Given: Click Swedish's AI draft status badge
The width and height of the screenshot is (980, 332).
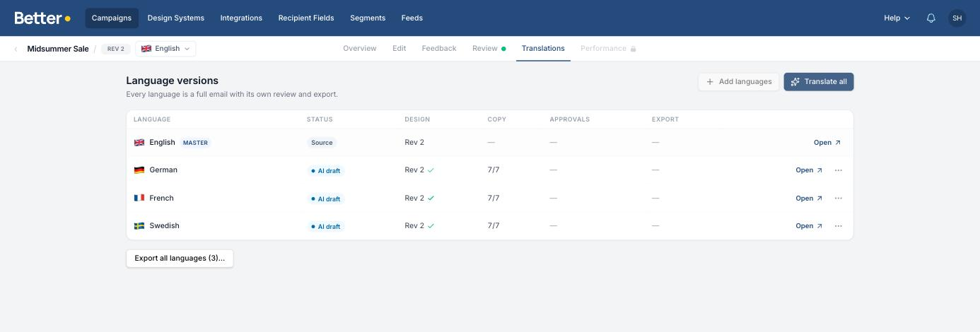Looking at the screenshot, I should 326,227.
